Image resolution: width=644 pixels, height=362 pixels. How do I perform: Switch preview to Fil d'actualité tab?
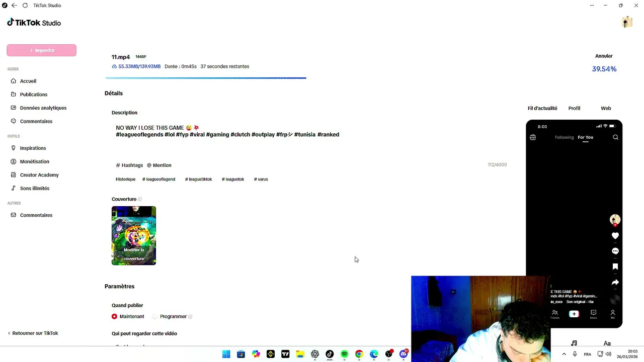[x=542, y=108]
